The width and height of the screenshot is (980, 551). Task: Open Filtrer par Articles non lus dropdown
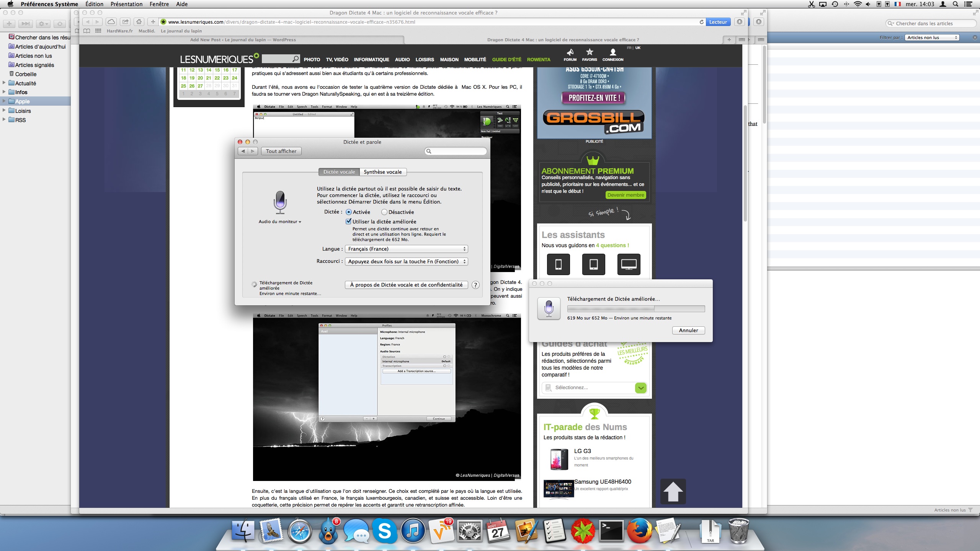[x=932, y=37]
